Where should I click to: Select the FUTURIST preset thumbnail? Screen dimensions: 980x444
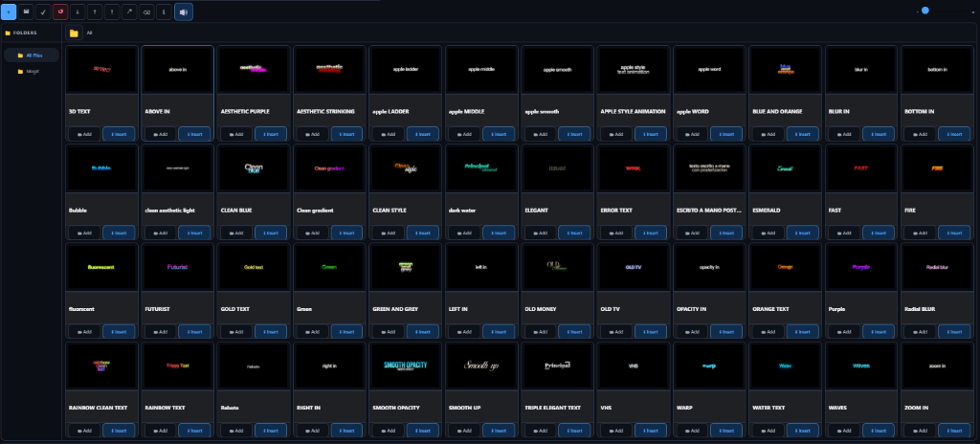point(177,267)
